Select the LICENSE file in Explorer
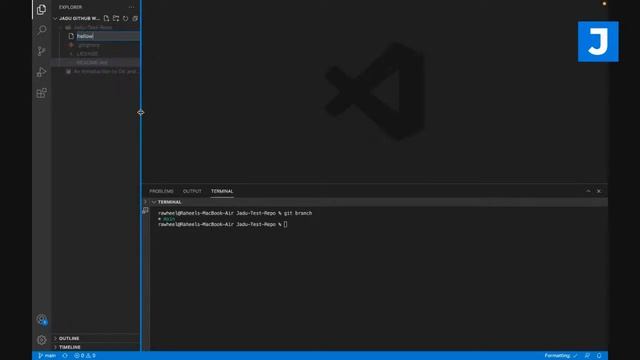Screen dimensions: 640x360 (x=96, y=53)
